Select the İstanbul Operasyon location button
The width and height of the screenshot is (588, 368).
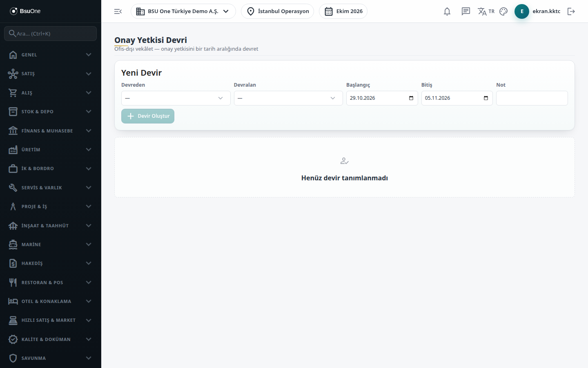coord(278,11)
